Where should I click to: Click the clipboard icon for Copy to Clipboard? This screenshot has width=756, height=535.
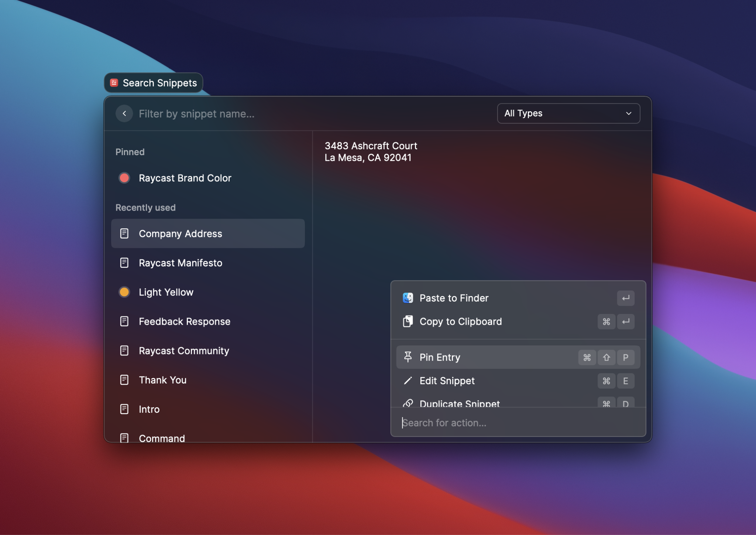[x=408, y=321]
